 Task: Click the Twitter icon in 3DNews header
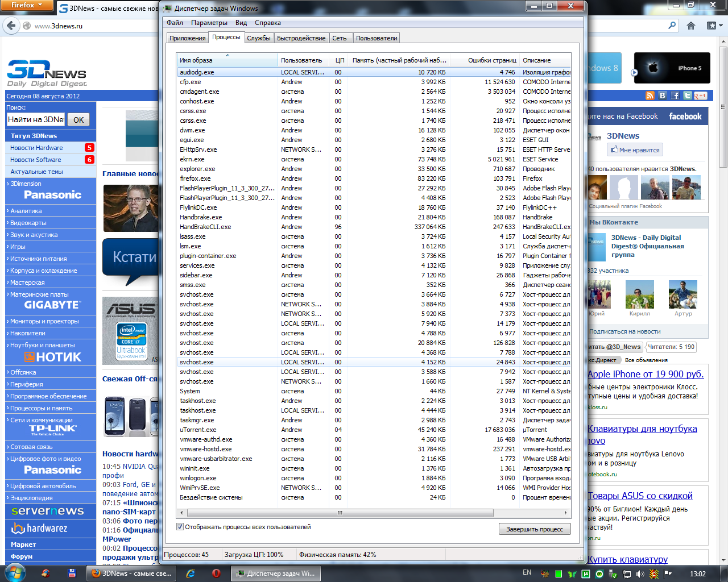pyautogui.click(x=688, y=95)
